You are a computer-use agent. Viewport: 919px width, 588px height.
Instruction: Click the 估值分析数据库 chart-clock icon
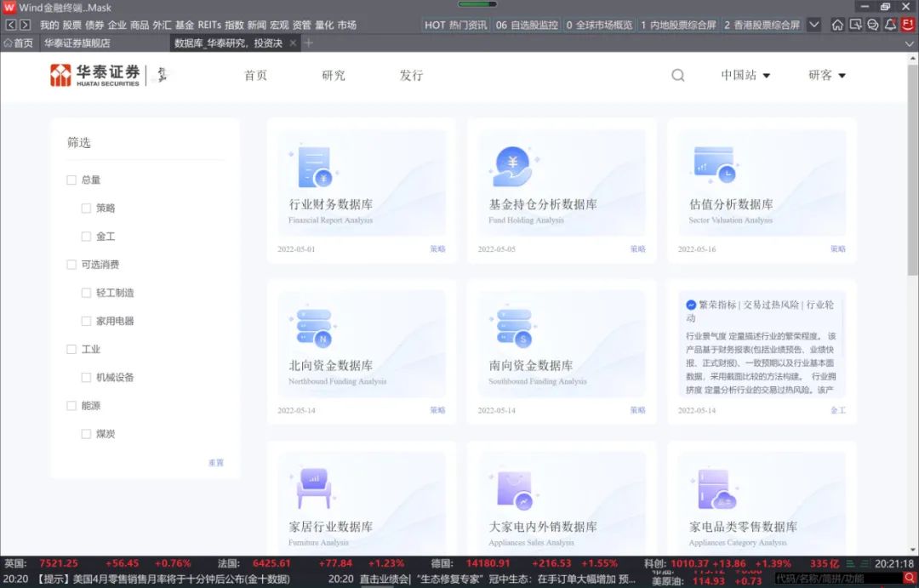[x=715, y=165]
